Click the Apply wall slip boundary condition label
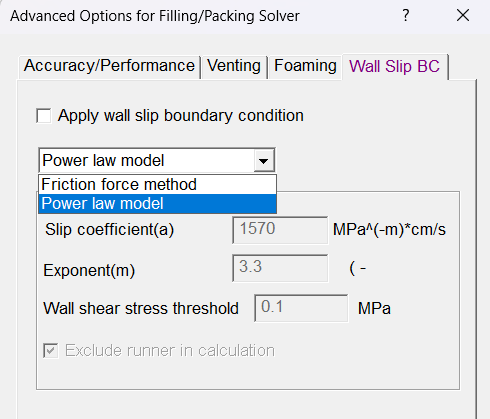490x419 pixels. tap(181, 116)
